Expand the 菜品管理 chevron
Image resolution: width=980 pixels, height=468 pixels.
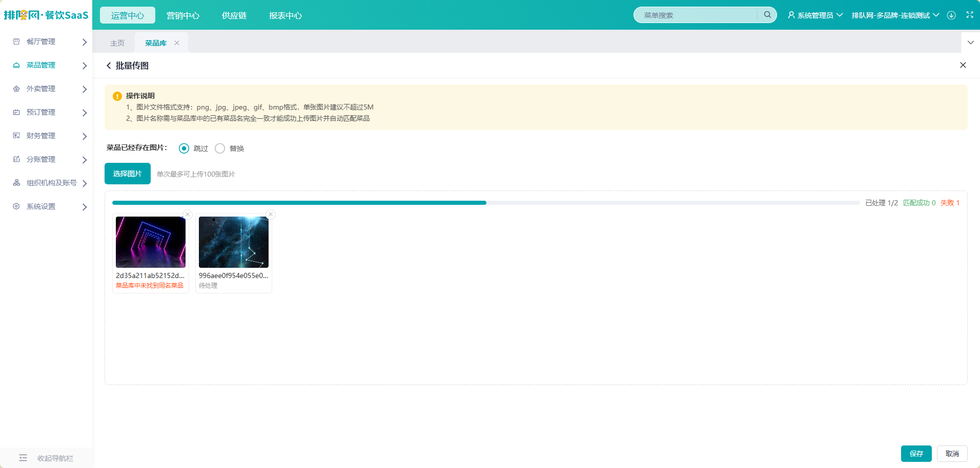coord(85,66)
